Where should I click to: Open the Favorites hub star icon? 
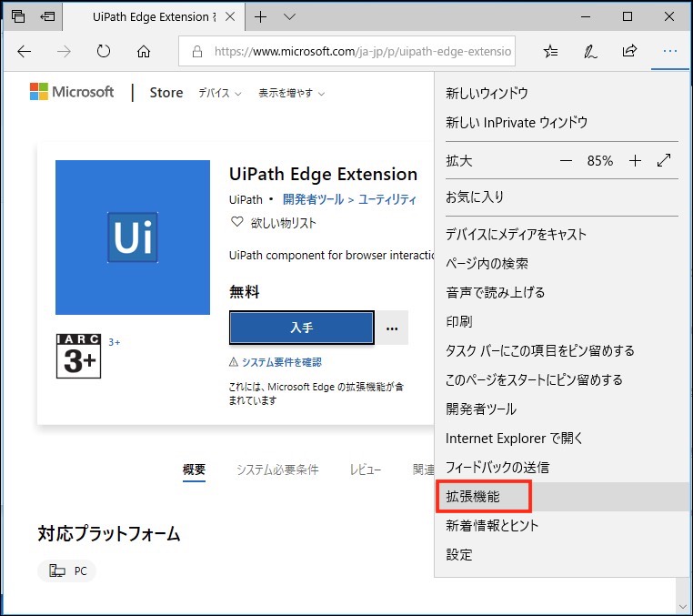coord(550,52)
